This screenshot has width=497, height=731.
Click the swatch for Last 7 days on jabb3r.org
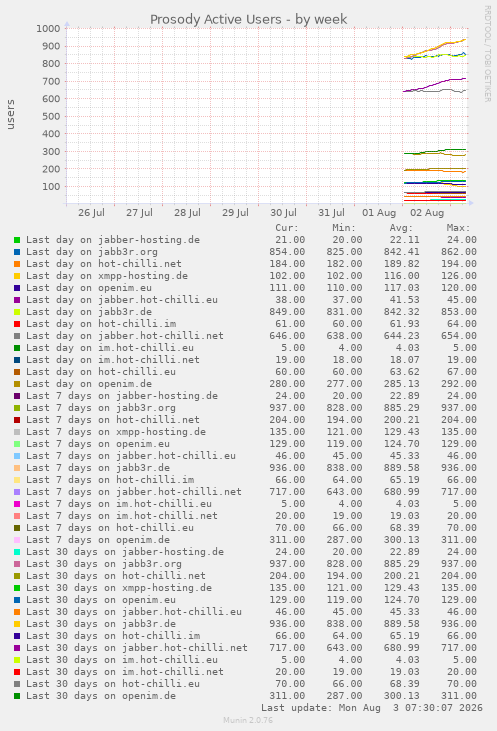point(17,408)
